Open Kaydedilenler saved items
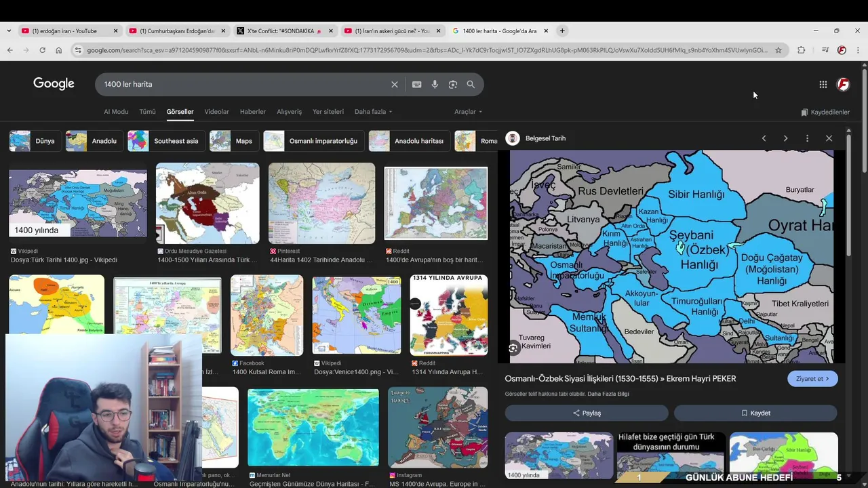This screenshot has width=868, height=488. 825,112
